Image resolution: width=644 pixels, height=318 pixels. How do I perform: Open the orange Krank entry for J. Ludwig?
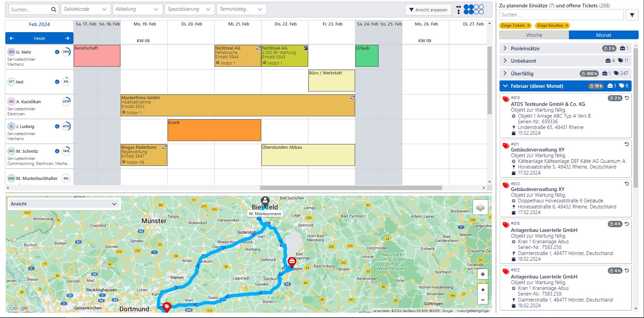[214, 130]
